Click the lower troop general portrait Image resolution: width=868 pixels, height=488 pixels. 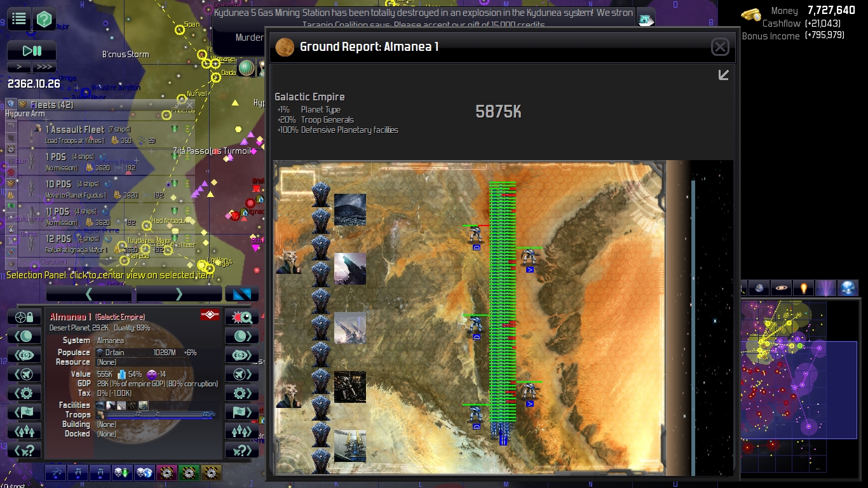click(288, 394)
